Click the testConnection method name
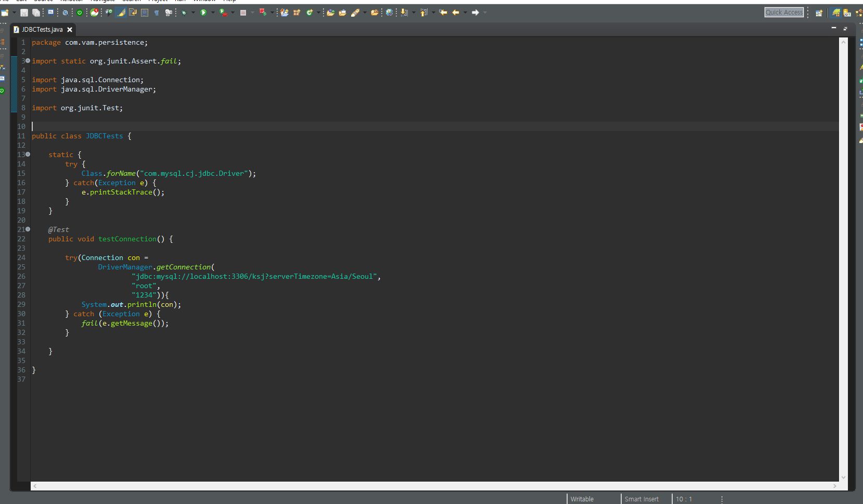This screenshot has height=504, width=863. coord(127,239)
